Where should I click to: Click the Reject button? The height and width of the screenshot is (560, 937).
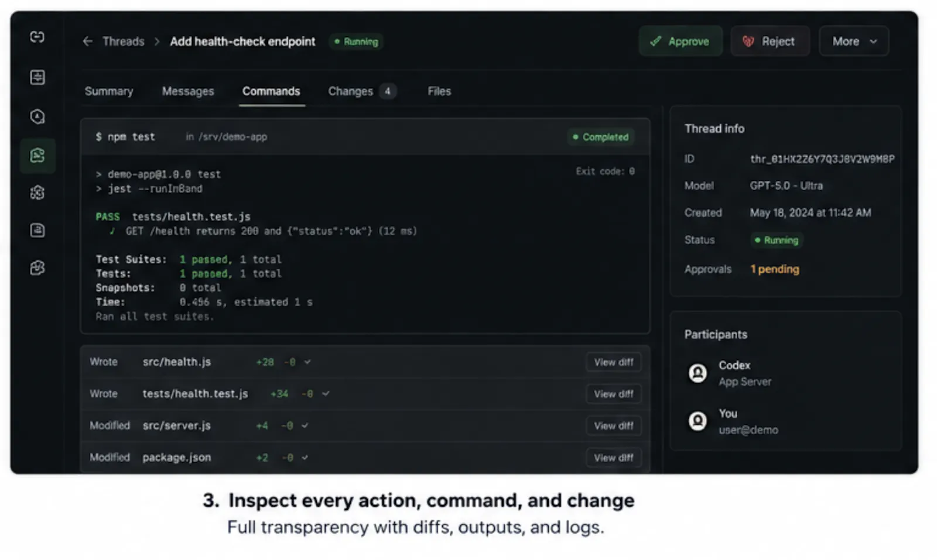pyautogui.click(x=770, y=42)
